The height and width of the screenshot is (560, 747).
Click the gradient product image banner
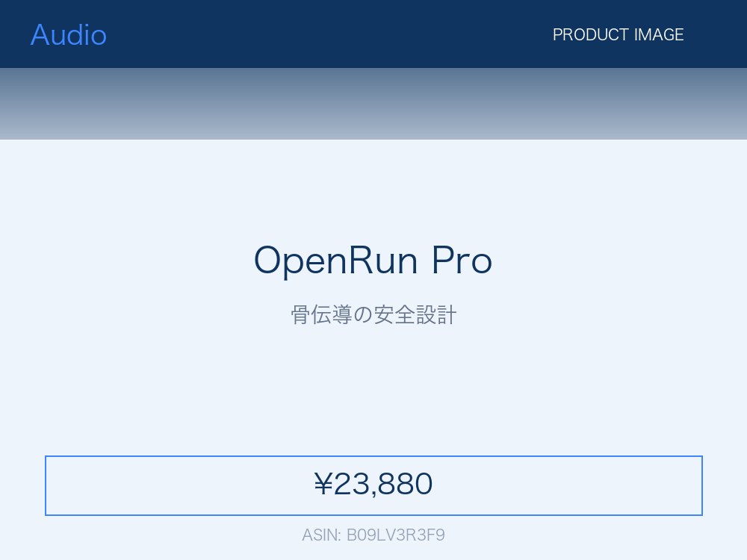pyautogui.click(x=373, y=104)
